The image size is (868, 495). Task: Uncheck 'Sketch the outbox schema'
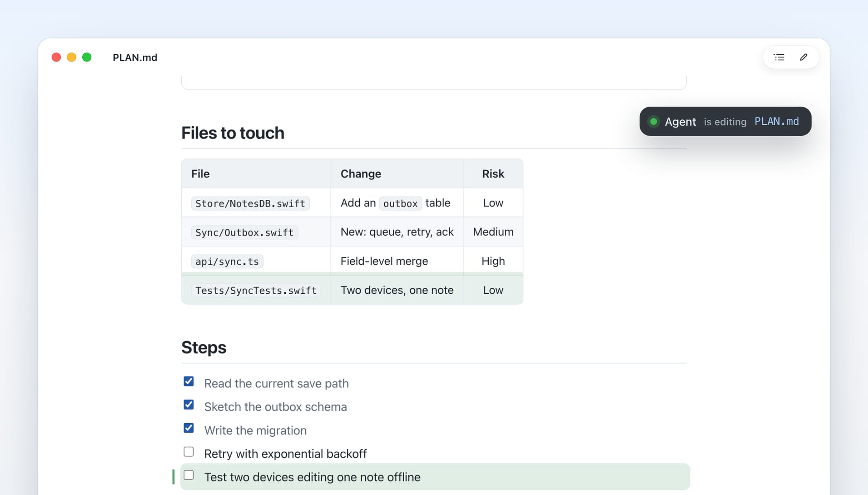[189, 405]
